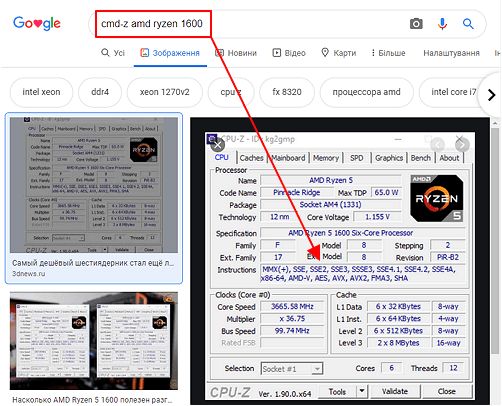Click the Threads count value 12

(x=453, y=368)
